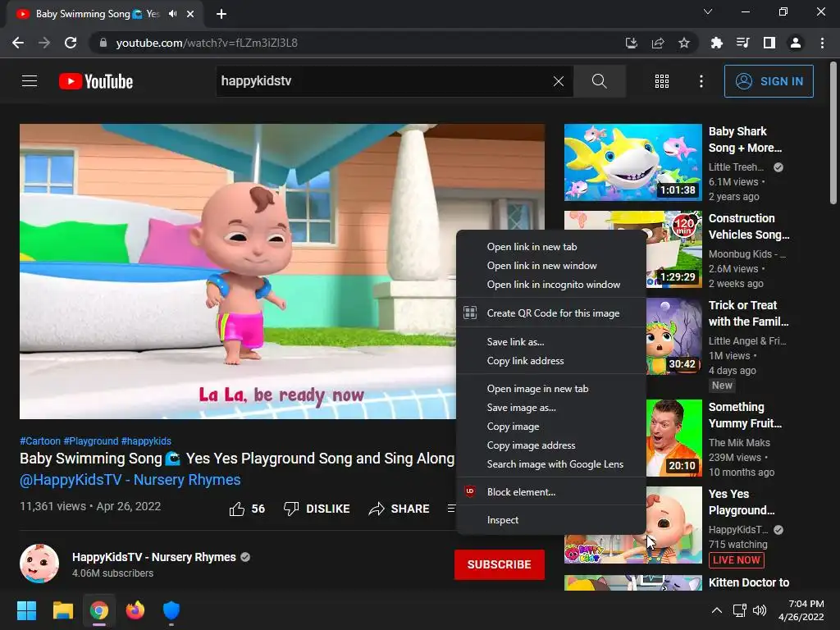Click the share this page icon in address bar
The image size is (840, 630).
pyautogui.click(x=658, y=43)
